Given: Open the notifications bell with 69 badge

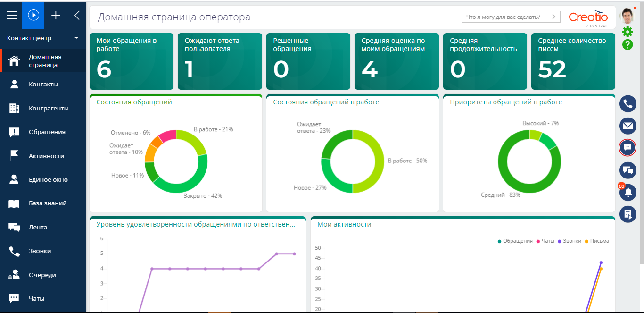Looking at the screenshot, I should click(628, 192).
